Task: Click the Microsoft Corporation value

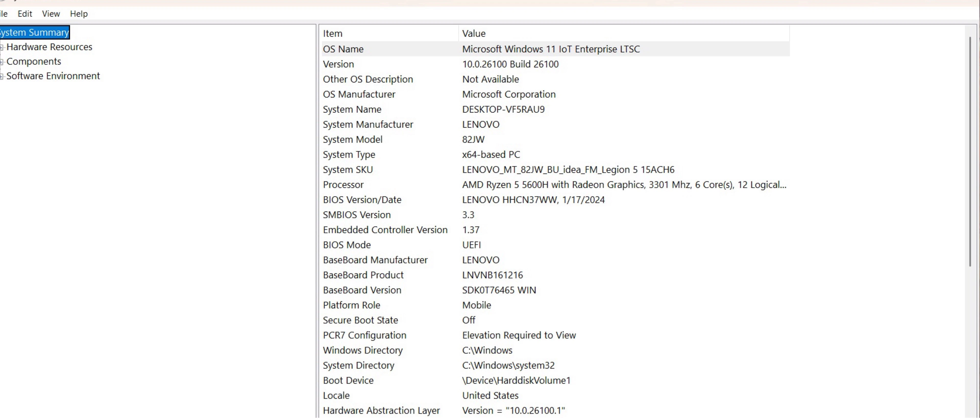Action: click(x=509, y=94)
